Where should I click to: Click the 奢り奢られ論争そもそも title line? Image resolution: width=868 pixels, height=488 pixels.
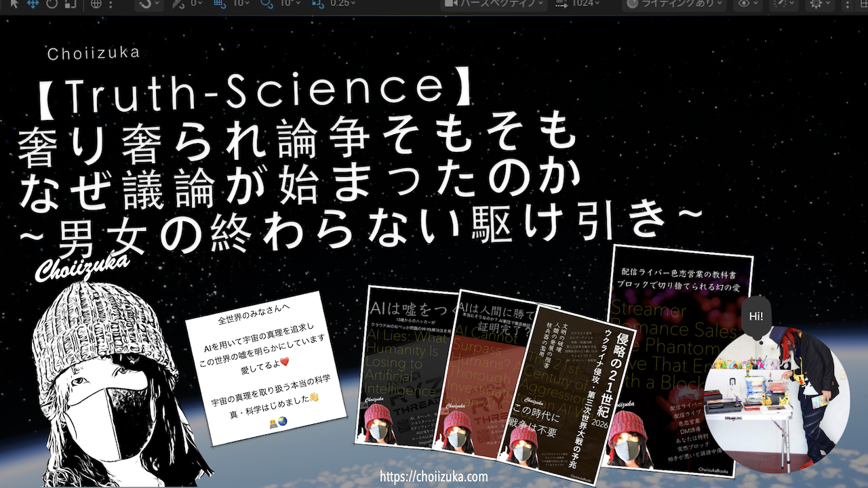click(298, 140)
